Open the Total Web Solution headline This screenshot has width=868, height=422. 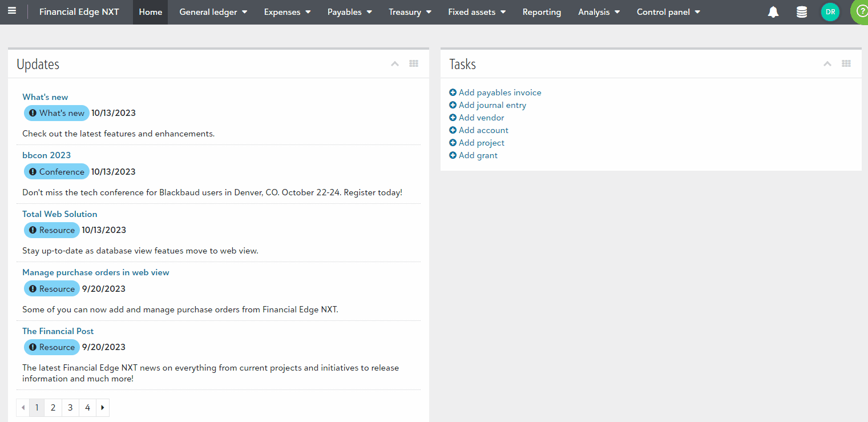60,214
